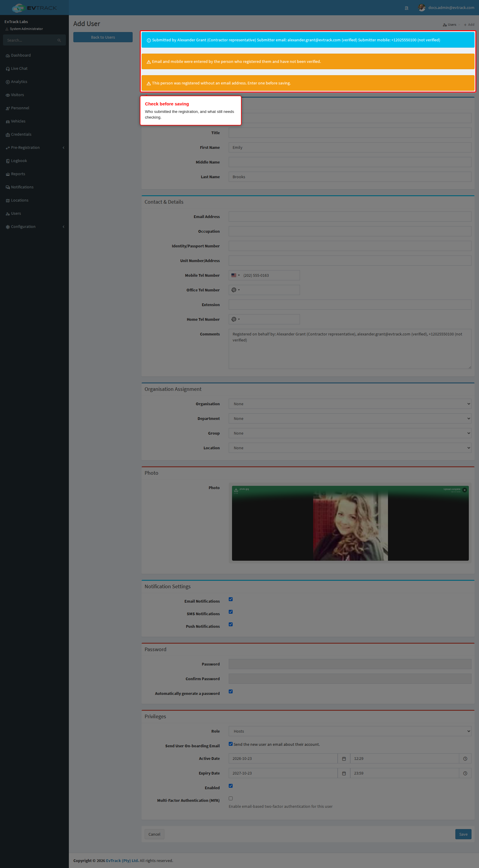Screen dimensions: 479x868
Task: Uncheck Automatically generate a password
Action: click(x=231, y=691)
